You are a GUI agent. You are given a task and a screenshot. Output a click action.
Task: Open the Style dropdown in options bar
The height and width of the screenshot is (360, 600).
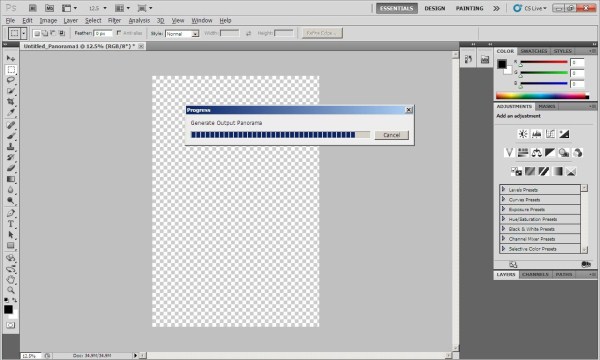point(182,34)
